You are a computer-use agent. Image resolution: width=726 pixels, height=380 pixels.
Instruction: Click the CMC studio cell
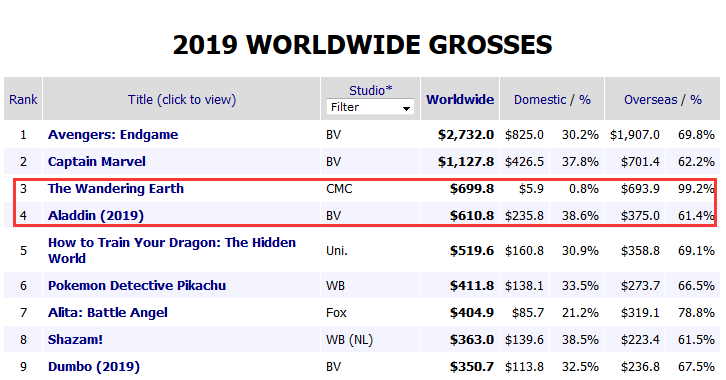click(x=339, y=189)
